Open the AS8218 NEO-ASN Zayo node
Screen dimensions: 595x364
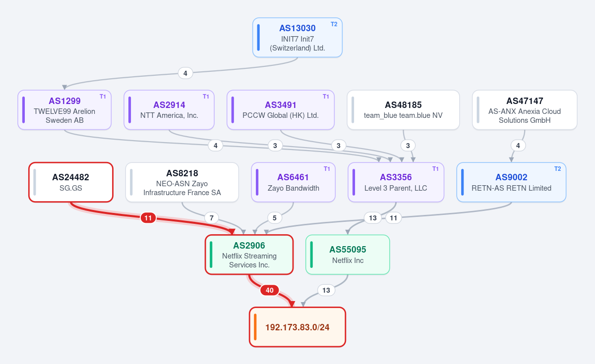(182, 182)
